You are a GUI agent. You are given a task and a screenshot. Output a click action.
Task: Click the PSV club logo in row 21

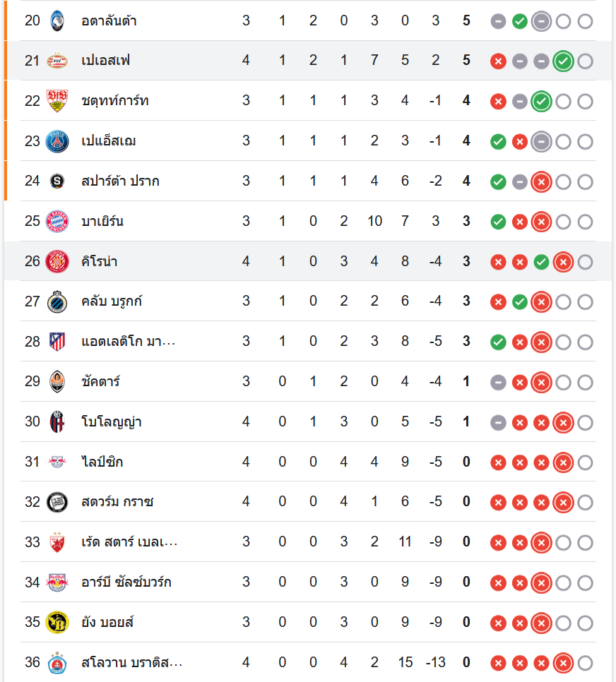pyautogui.click(x=57, y=61)
